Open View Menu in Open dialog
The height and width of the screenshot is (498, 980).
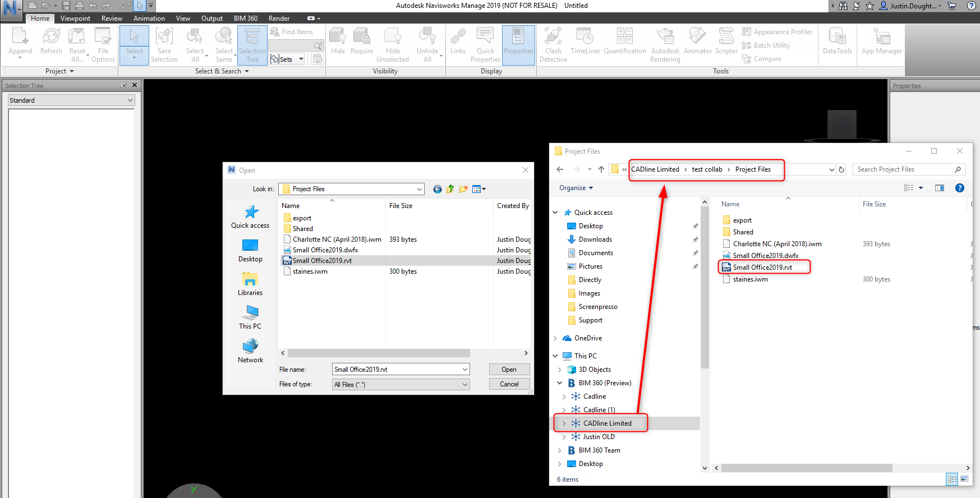479,189
